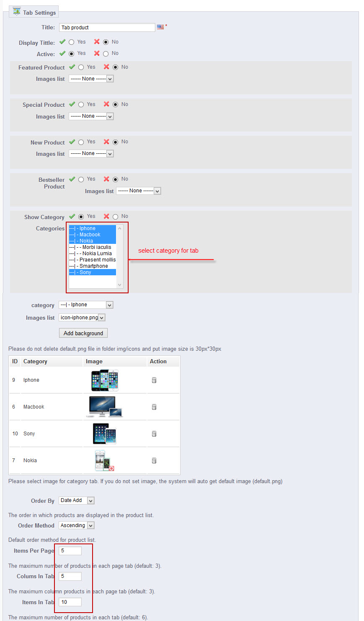364x621 pixels.
Task: Click red X icon for Special Product
Action: (x=106, y=104)
